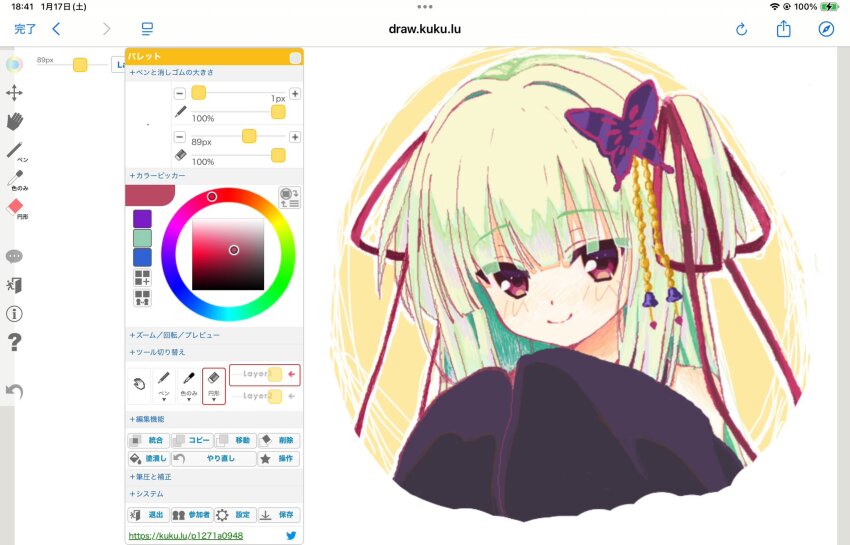The height and width of the screenshot is (545, 850).
Task: Click the shared swatch grid icon below add
Action: pos(142,298)
